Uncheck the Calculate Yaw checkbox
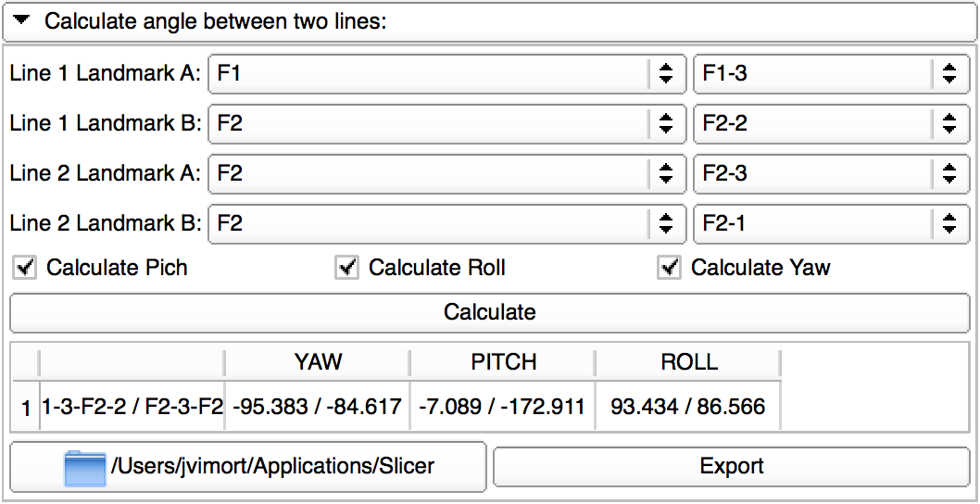Image resolution: width=980 pixels, height=504 pixels. point(670,269)
